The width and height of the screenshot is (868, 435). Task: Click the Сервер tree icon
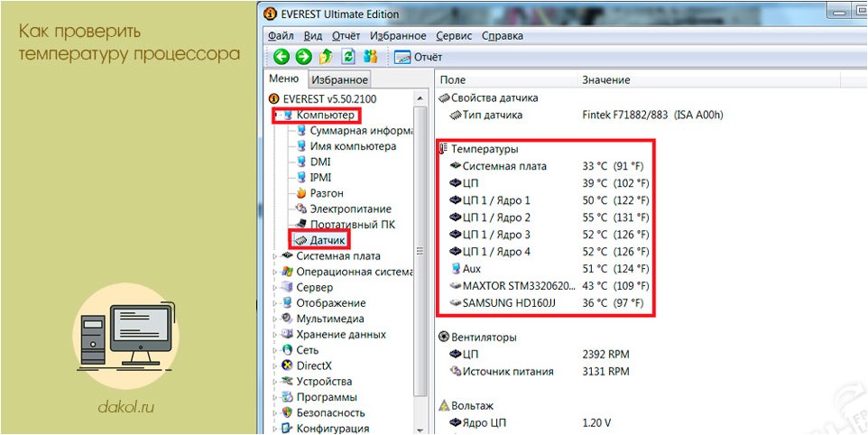(287, 287)
